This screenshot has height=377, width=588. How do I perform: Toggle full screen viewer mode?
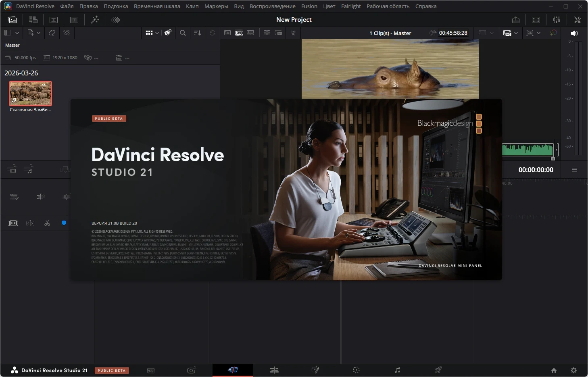point(536,20)
